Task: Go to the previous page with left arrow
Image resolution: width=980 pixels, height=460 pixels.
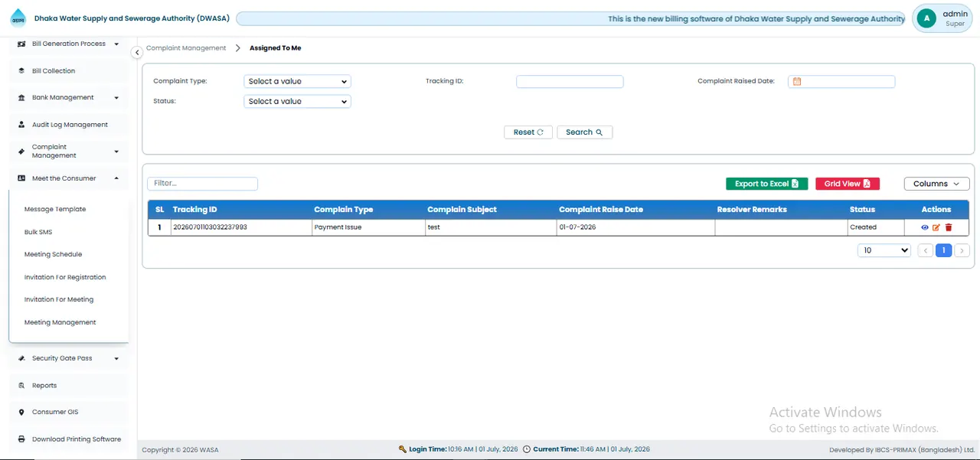Action: point(926,250)
